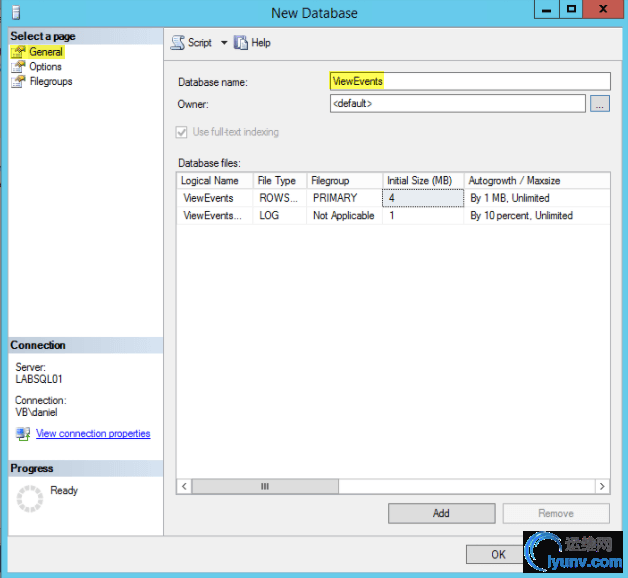Viewport: 628px width, 578px height.
Task: Select the ViewEvents logical name cell
Action: click(x=215, y=198)
